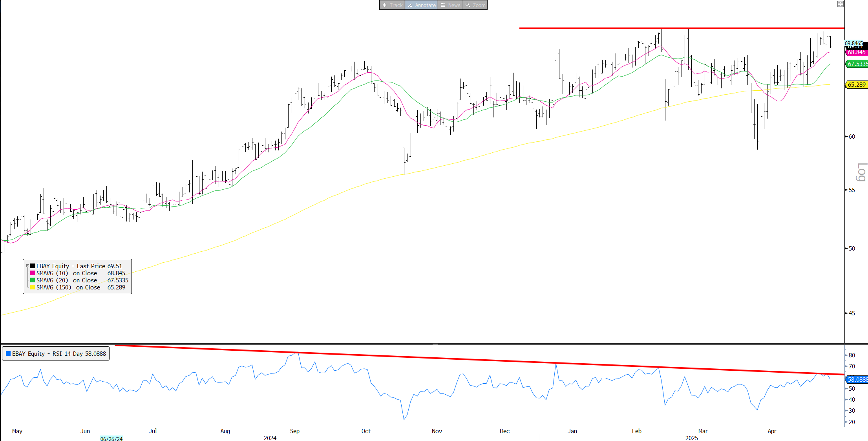The image size is (868, 441).
Task: Click the blue RSI 14 Day legend swatch
Action: 8,353
